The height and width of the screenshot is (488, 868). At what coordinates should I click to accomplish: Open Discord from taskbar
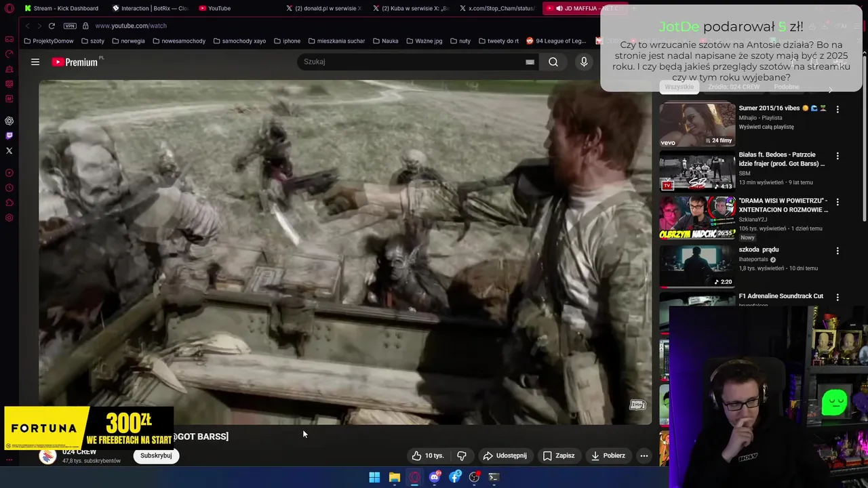point(435,477)
